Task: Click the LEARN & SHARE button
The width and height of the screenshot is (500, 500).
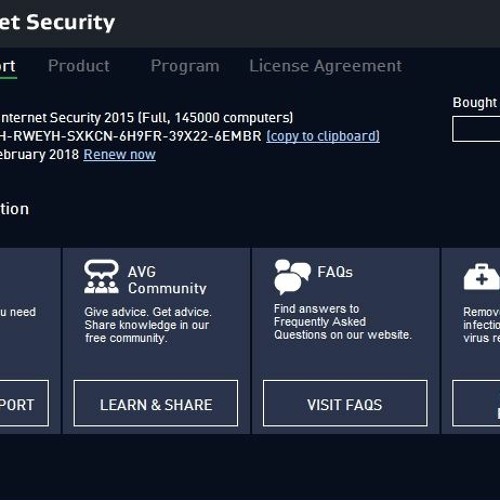Action: point(156,403)
